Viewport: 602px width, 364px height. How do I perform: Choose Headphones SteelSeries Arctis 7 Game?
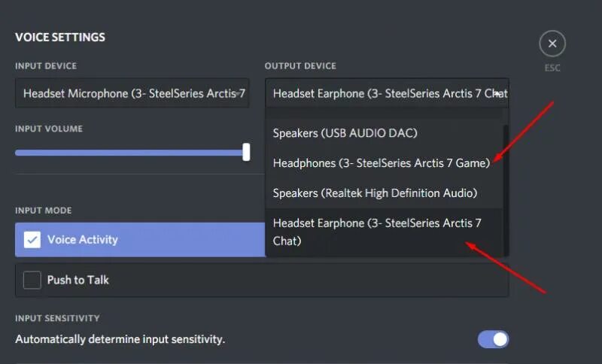tap(381, 162)
